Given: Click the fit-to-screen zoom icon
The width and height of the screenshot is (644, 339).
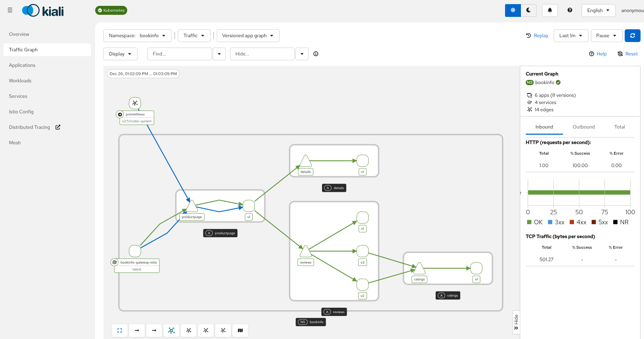Looking at the screenshot, I should point(120,330).
